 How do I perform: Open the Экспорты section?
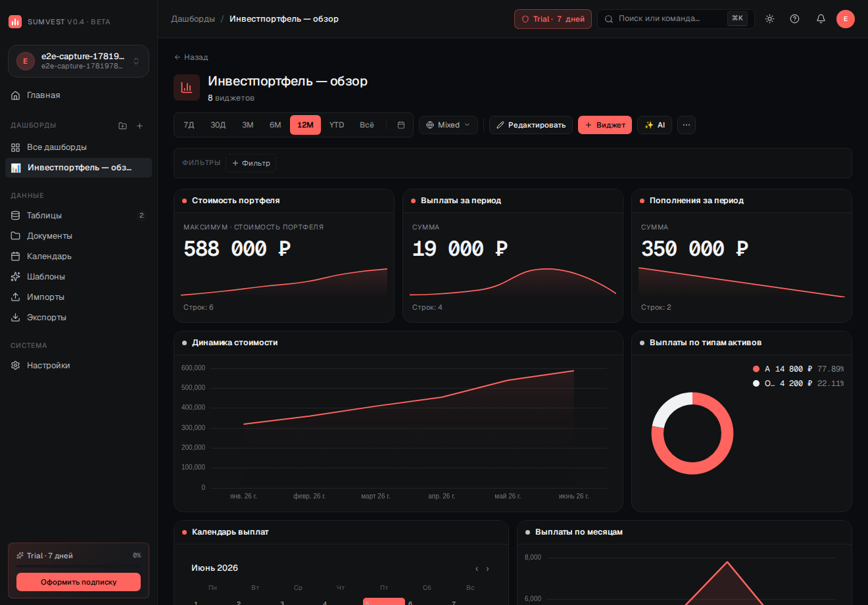(78, 318)
